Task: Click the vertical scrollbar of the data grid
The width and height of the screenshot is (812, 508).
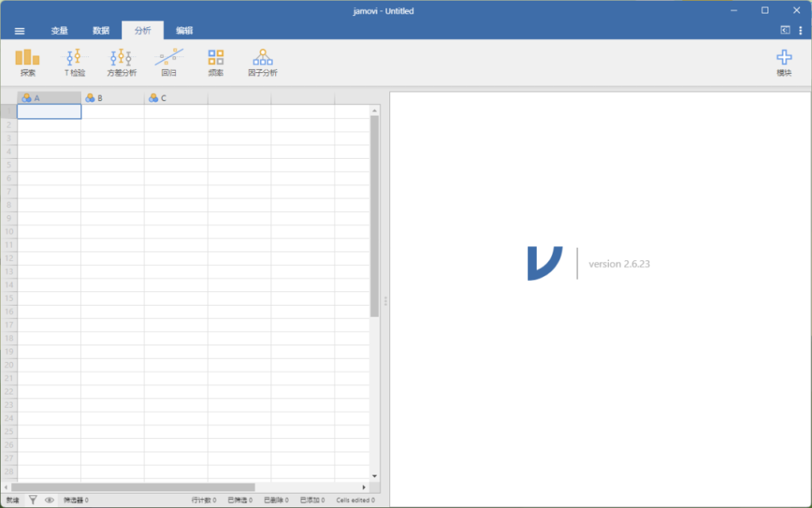Action: pyautogui.click(x=374, y=214)
